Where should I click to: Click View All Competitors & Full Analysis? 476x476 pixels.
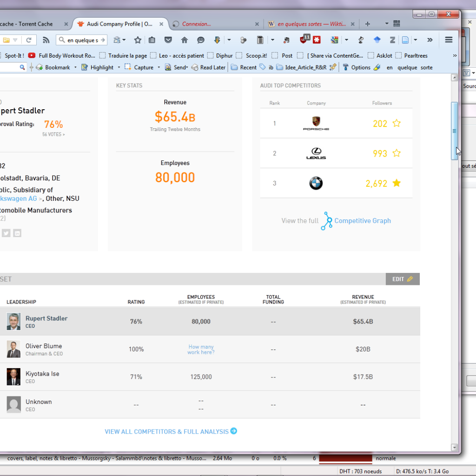tap(171, 431)
